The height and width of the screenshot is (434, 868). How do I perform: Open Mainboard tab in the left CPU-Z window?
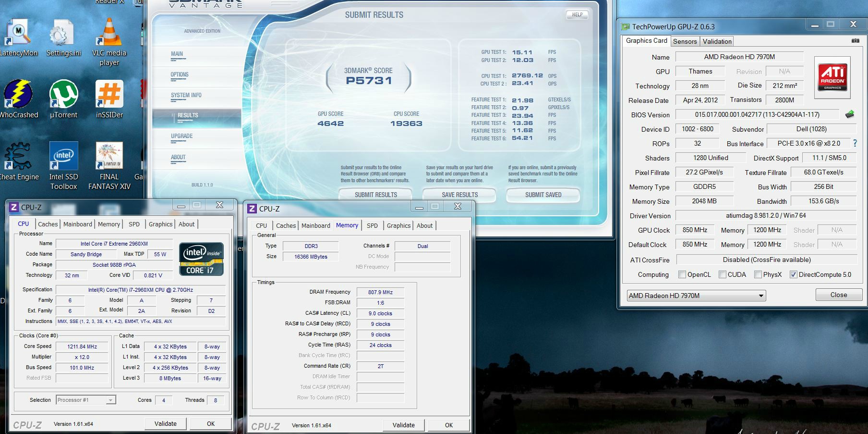pyautogui.click(x=77, y=224)
